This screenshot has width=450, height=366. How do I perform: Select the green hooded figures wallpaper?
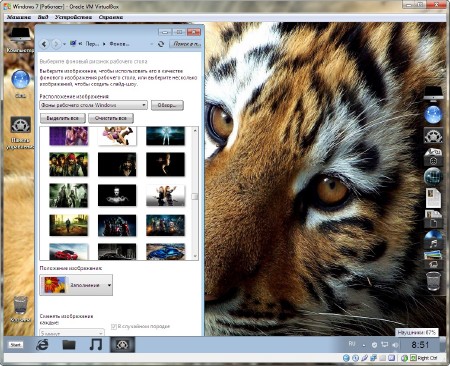click(x=69, y=195)
